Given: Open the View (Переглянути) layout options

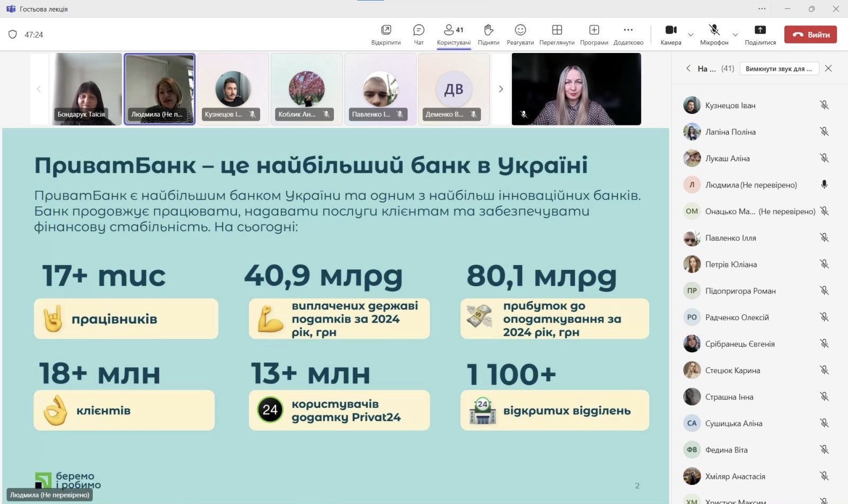Looking at the screenshot, I should 556,34.
